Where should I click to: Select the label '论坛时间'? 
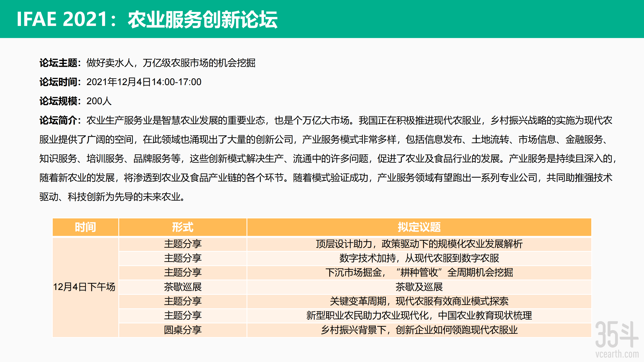58,82
